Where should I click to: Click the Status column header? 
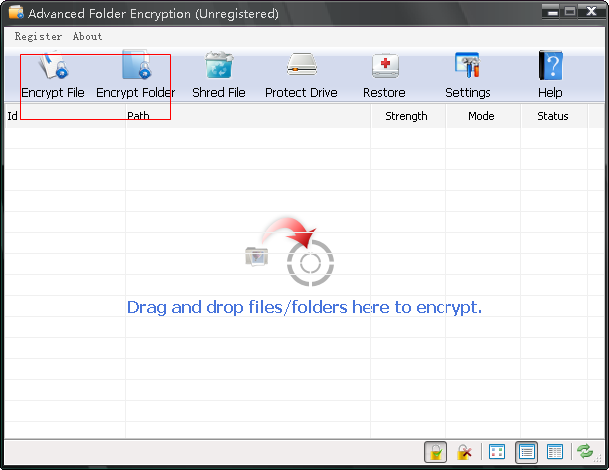coord(554,116)
